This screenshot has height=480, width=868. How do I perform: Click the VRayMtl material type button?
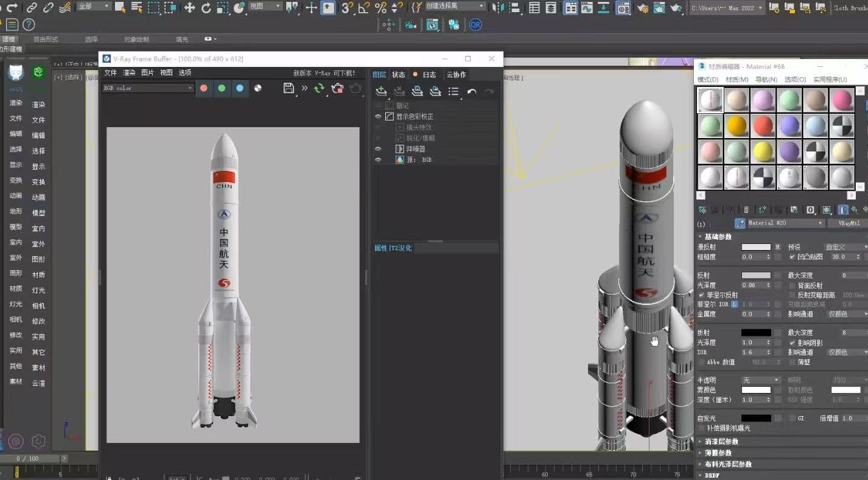pyautogui.click(x=848, y=223)
